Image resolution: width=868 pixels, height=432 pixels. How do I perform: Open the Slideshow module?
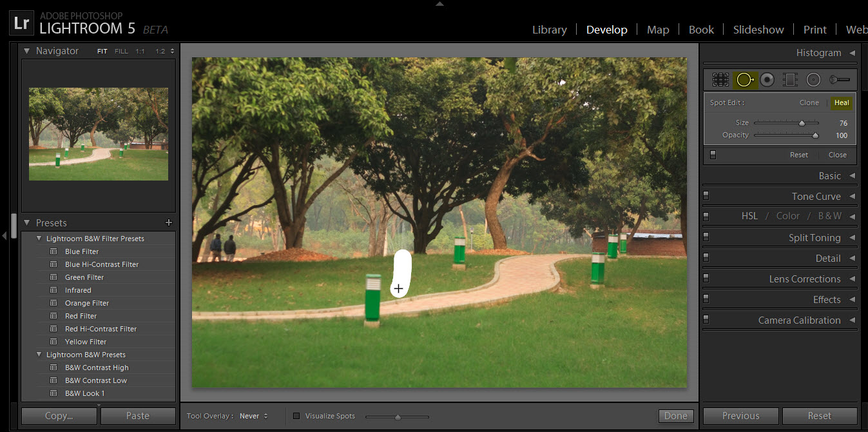tap(758, 30)
